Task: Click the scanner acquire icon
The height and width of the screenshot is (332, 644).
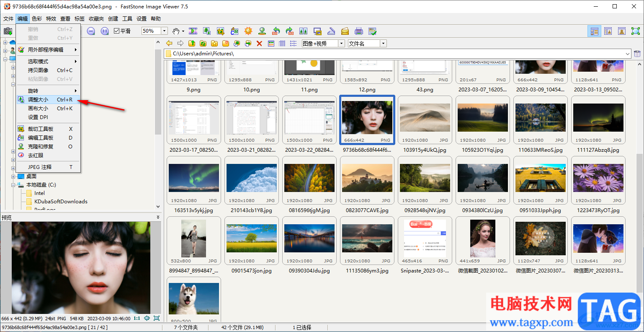Action: click(x=331, y=31)
